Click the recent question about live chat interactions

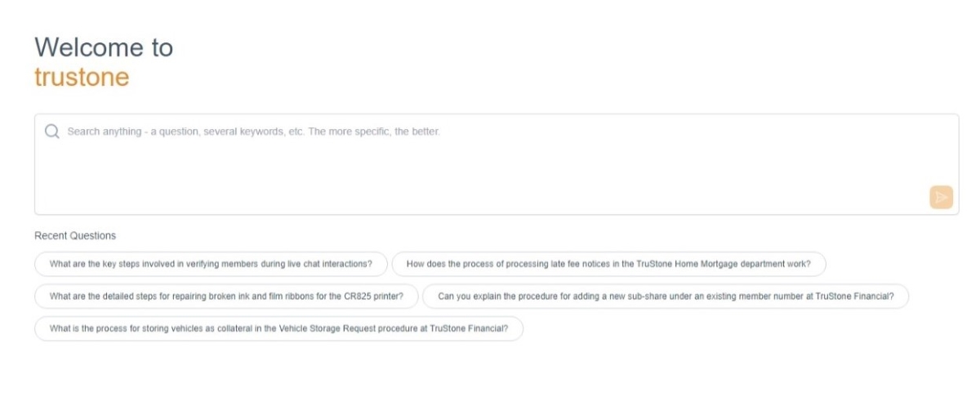211,264
